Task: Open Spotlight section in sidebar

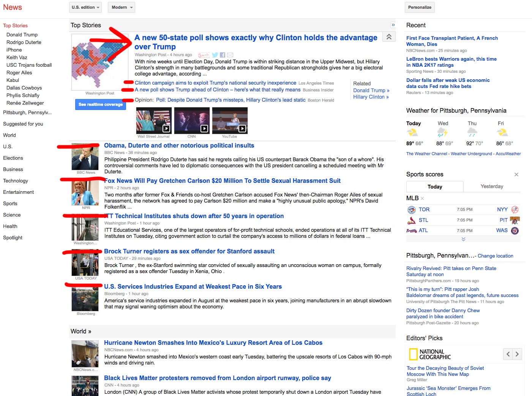Action: [13, 238]
